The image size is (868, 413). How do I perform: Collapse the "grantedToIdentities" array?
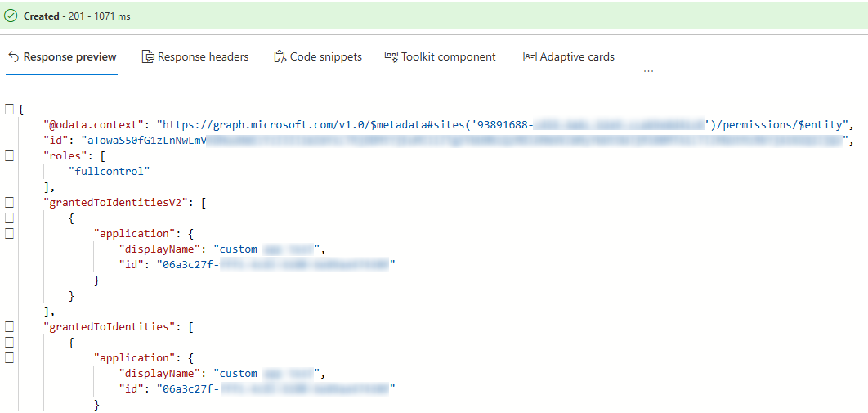pos(9,327)
